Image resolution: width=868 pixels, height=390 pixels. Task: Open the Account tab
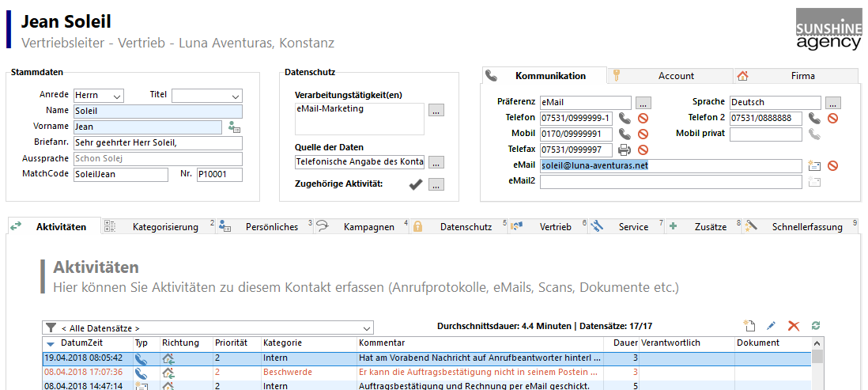point(676,76)
